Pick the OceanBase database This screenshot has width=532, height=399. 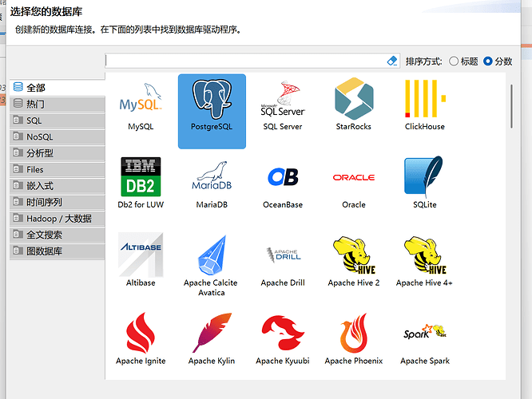(x=283, y=189)
